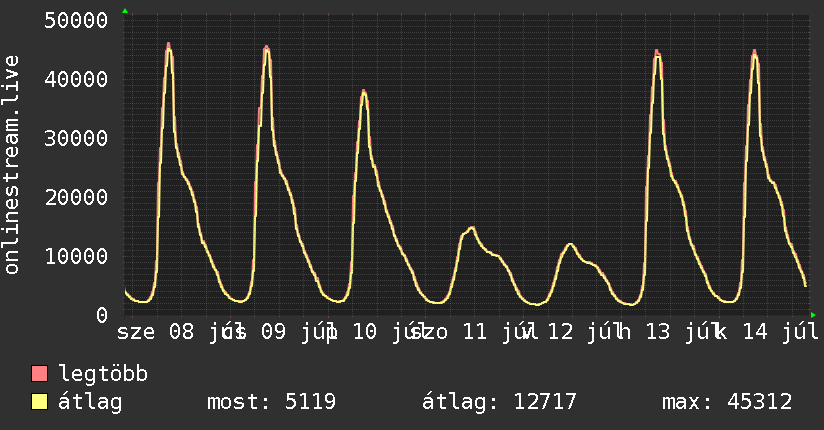The height and width of the screenshot is (430, 824).
Task: Click the onlinestream.live vertical axis title
Action: point(11,165)
